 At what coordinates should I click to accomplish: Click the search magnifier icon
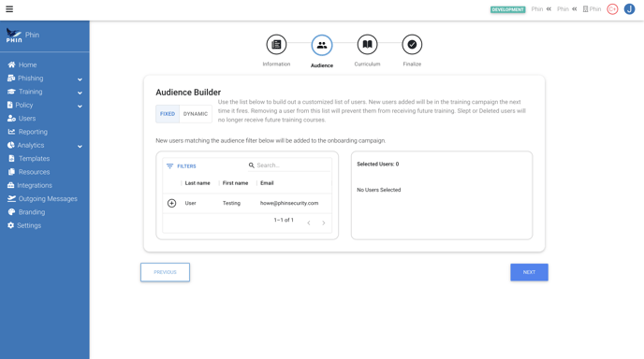252,165
